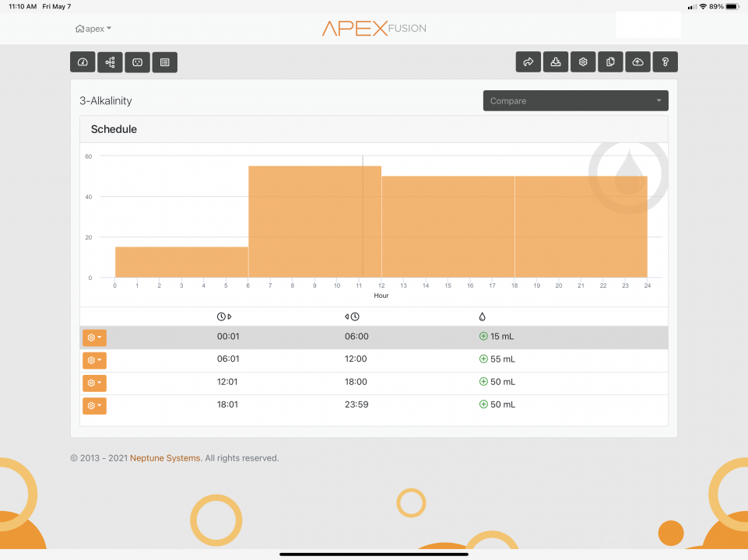748x560 pixels.
Task: Click the download tray toolbar icon
Action: point(556,62)
